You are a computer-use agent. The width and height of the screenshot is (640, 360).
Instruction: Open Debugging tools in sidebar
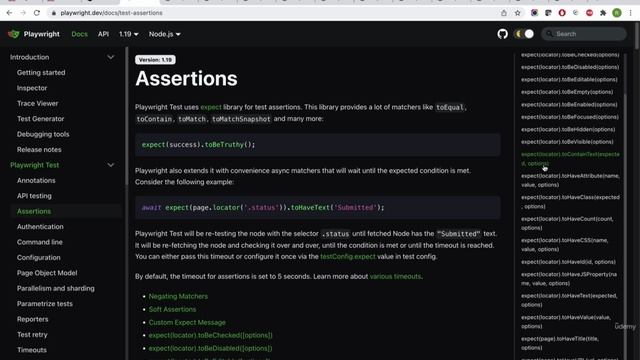[x=43, y=134]
